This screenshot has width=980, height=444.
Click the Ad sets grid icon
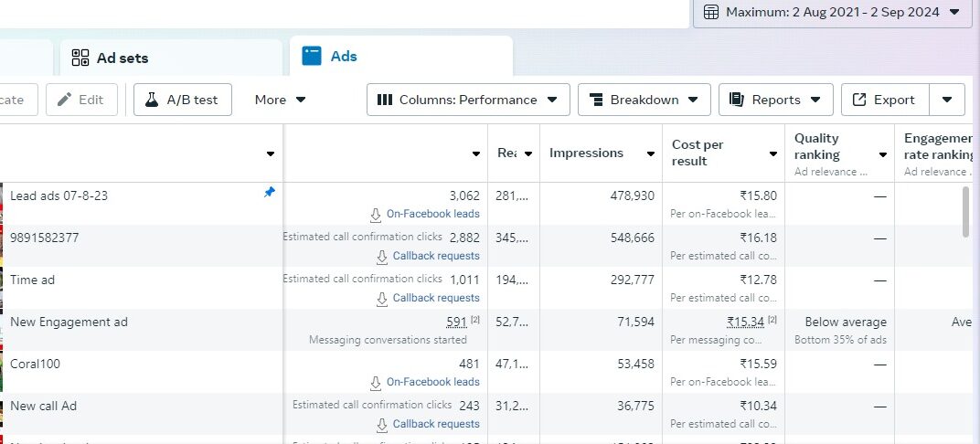[x=80, y=58]
